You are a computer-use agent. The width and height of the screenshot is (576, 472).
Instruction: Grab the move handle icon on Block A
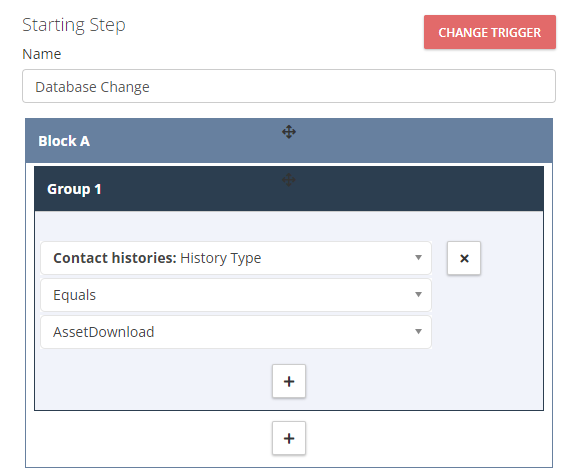289,132
